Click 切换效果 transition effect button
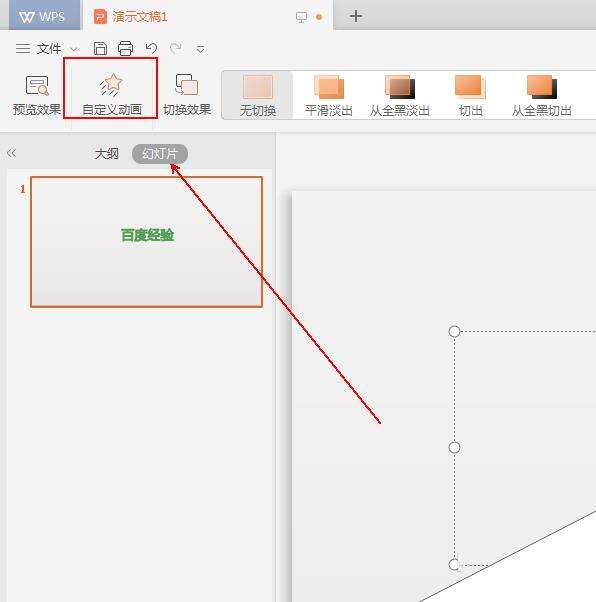 pyautogui.click(x=187, y=95)
